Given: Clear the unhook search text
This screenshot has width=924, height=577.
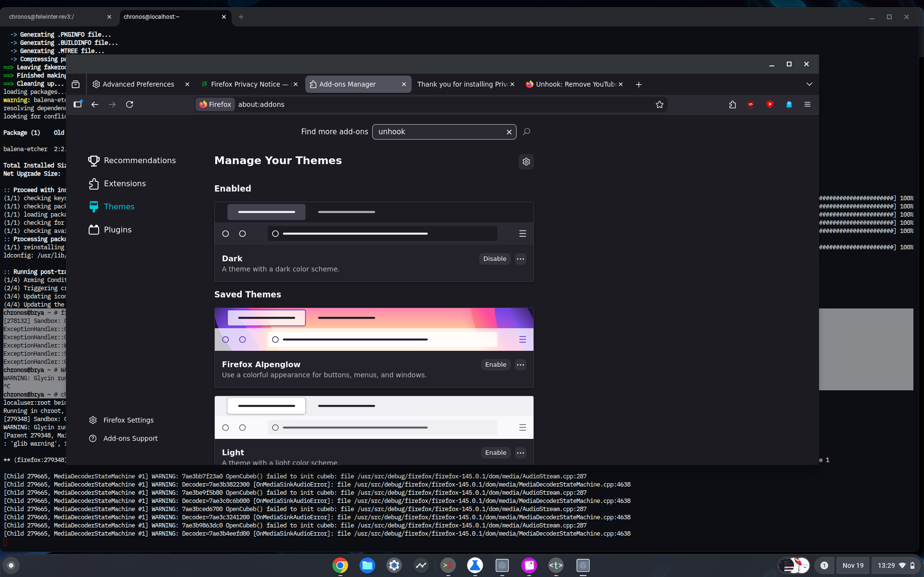Looking at the screenshot, I should point(509,132).
